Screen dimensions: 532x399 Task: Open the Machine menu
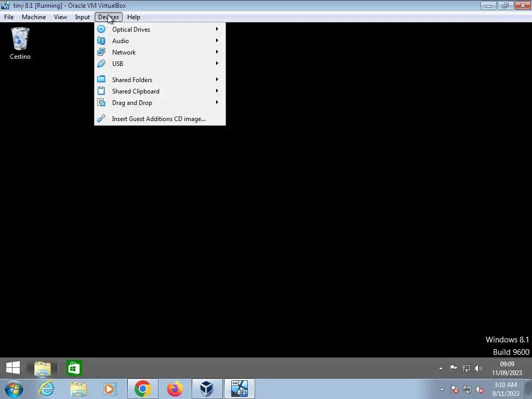pos(34,17)
